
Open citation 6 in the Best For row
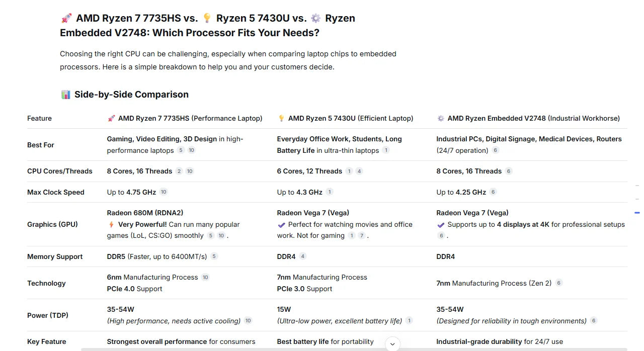[x=496, y=150]
